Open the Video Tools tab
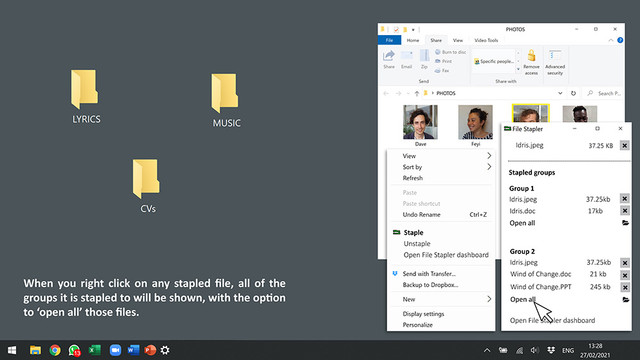This screenshot has width=640, height=360. [x=486, y=40]
